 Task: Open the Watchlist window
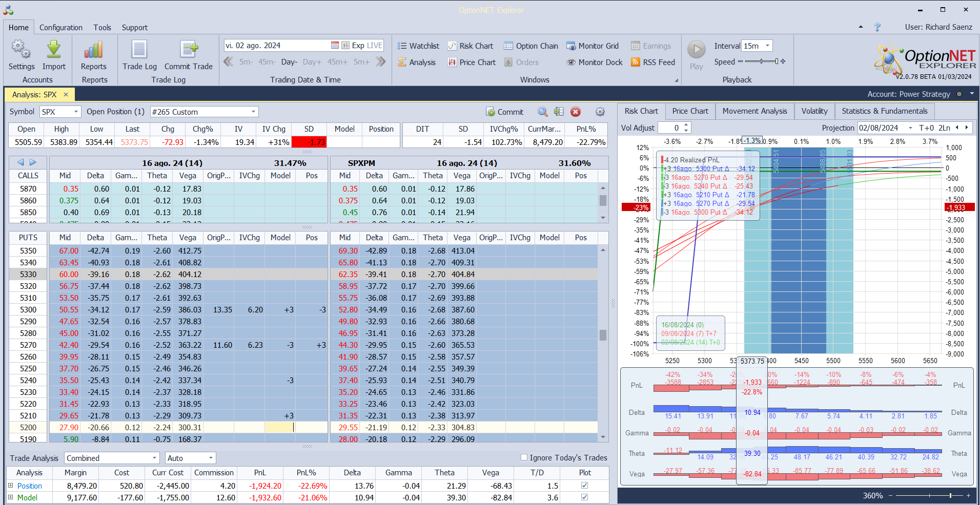tap(418, 46)
